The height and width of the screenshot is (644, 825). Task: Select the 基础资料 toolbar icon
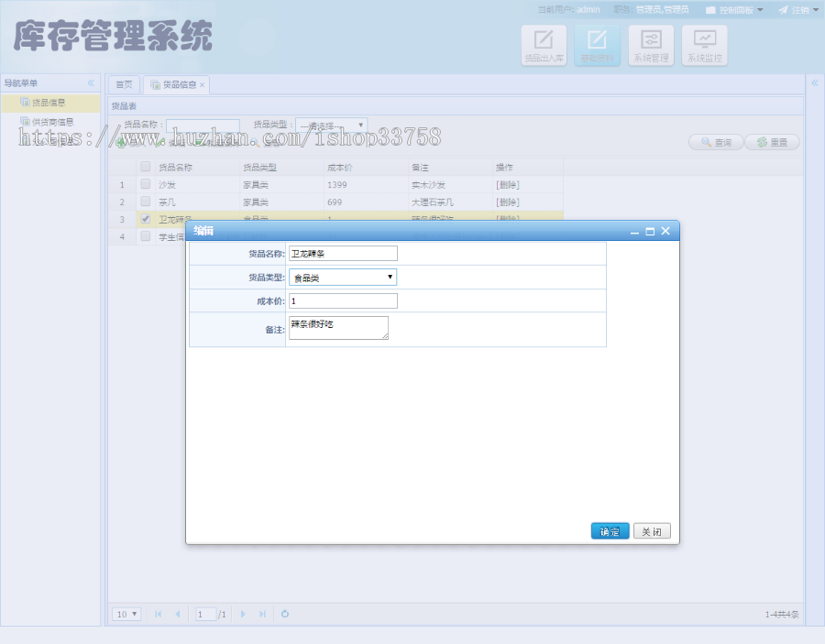(x=597, y=44)
